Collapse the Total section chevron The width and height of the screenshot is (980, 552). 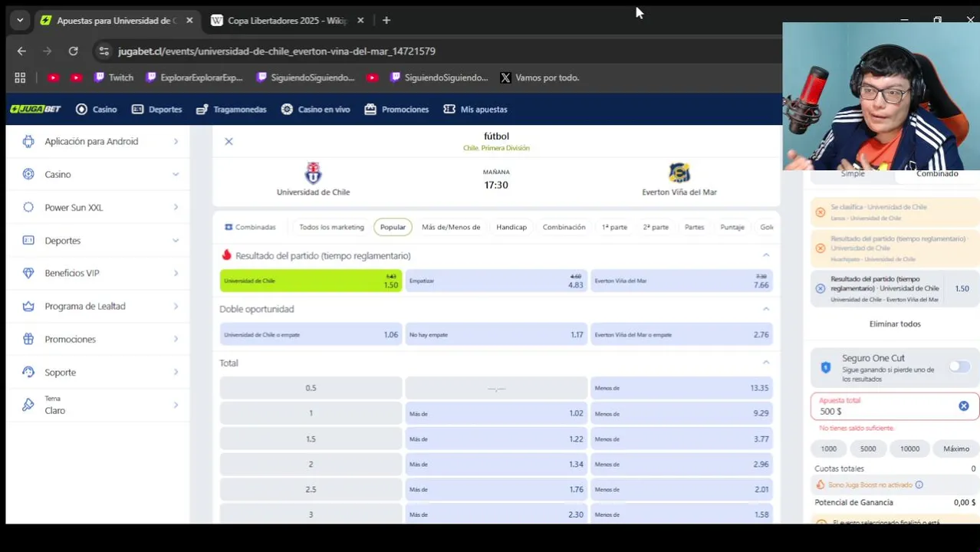(765, 363)
